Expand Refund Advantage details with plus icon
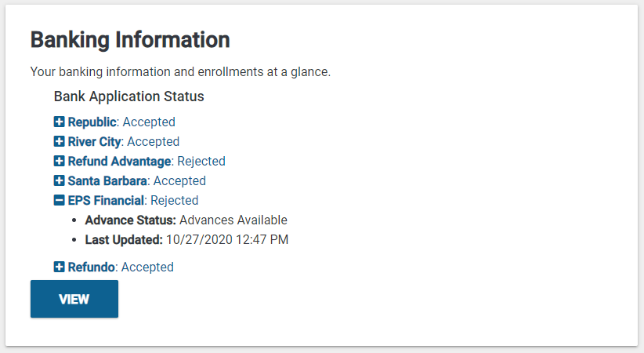 pyautogui.click(x=60, y=162)
